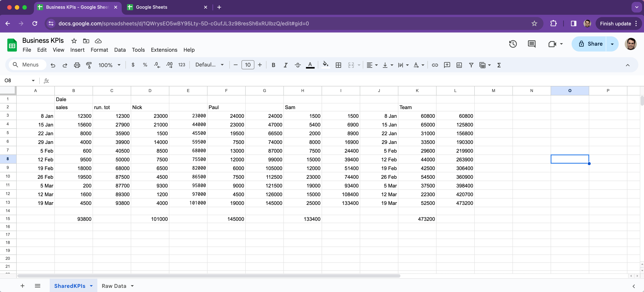This screenshot has height=292, width=644.
Task: Open the name box dropdown
Action: point(33,80)
